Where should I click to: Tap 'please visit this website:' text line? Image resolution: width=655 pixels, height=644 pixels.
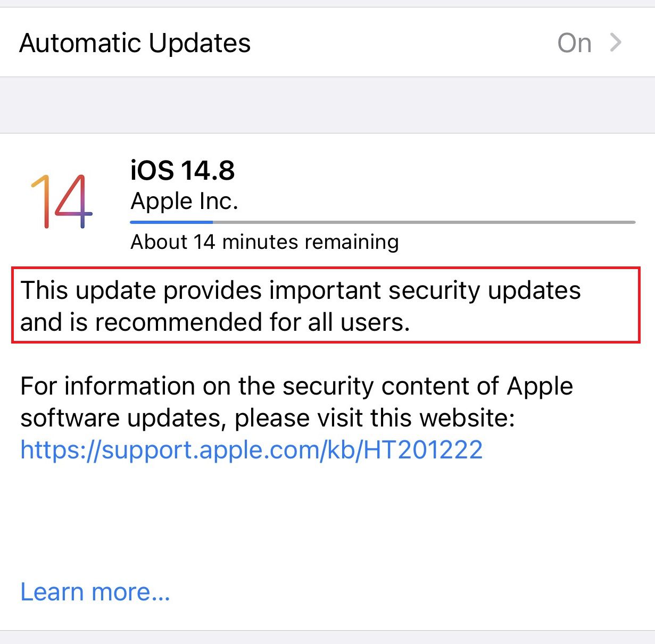(x=375, y=419)
